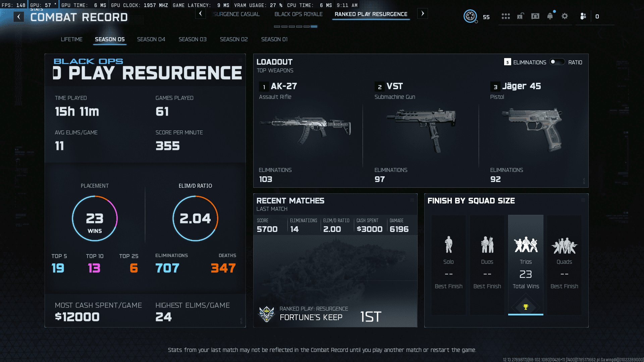Click the Deaths value 347
The image size is (644, 362).
(x=223, y=268)
